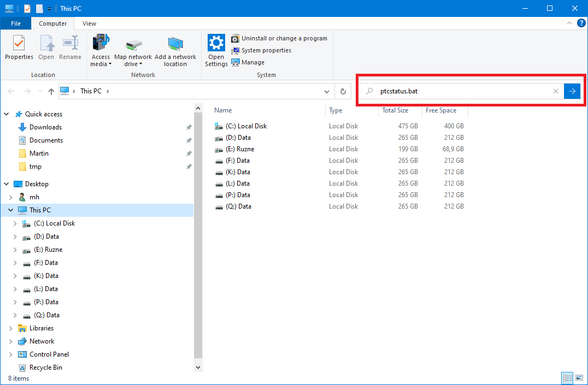Expand the Libraries node in sidebar
This screenshot has height=385, width=588.
(x=10, y=328)
